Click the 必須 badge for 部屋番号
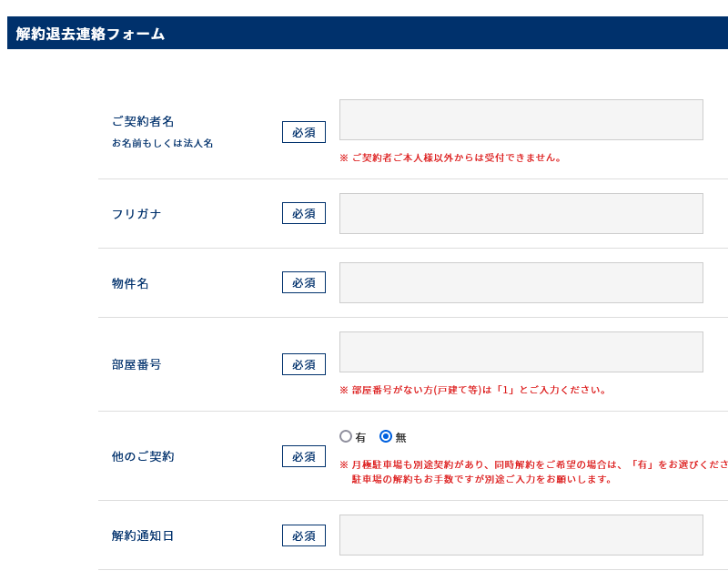The height and width of the screenshot is (581, 728). [x=303, y=364]
